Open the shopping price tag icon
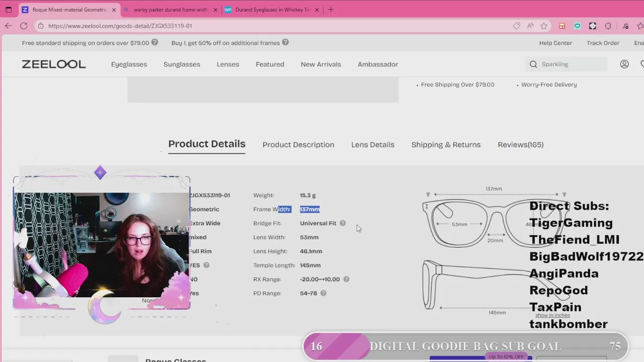The image size is (644, 362). [x=517, y=26]
